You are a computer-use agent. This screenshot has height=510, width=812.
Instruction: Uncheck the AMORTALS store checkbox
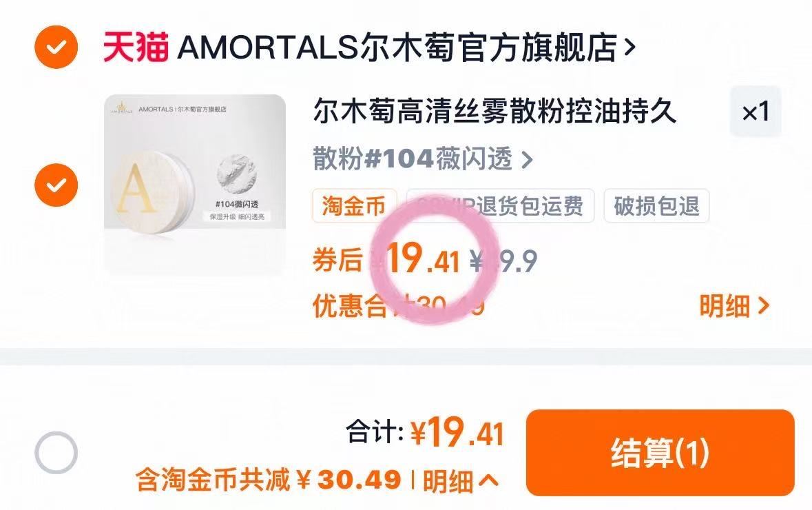pyautogui.click(x=56, y=47)
